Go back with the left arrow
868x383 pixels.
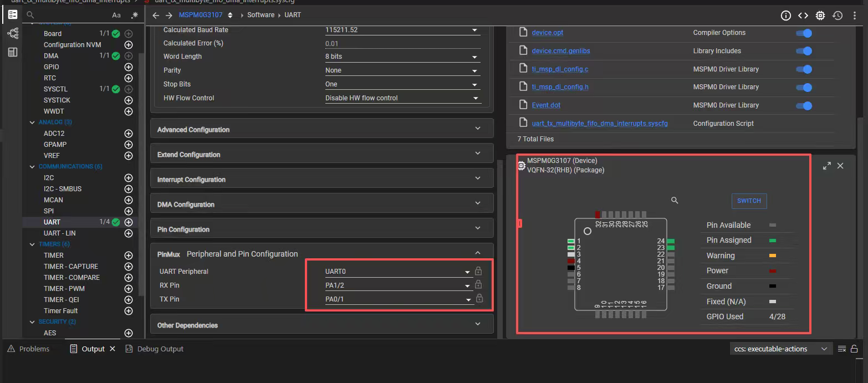click(x=156, y=15)
